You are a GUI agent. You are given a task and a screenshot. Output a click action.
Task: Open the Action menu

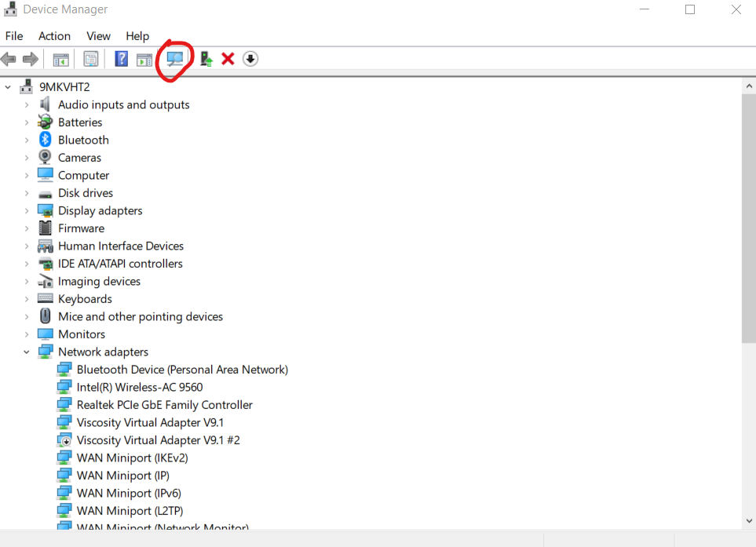(x=54, y=36)
